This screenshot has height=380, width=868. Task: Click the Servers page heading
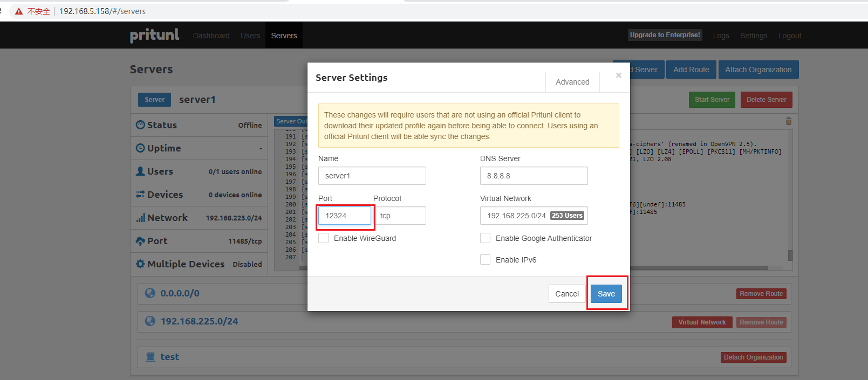click(151, 69)
